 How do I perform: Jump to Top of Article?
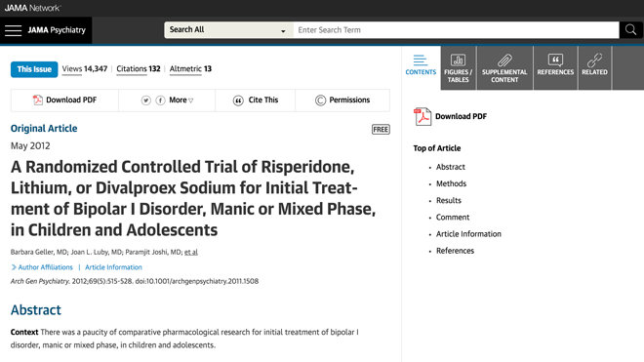tap(437, 148)
